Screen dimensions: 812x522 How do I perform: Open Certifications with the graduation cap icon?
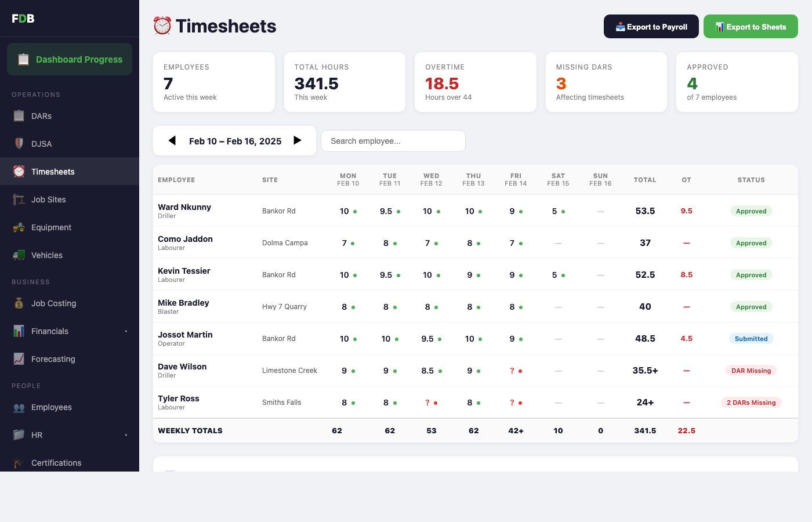19,463
